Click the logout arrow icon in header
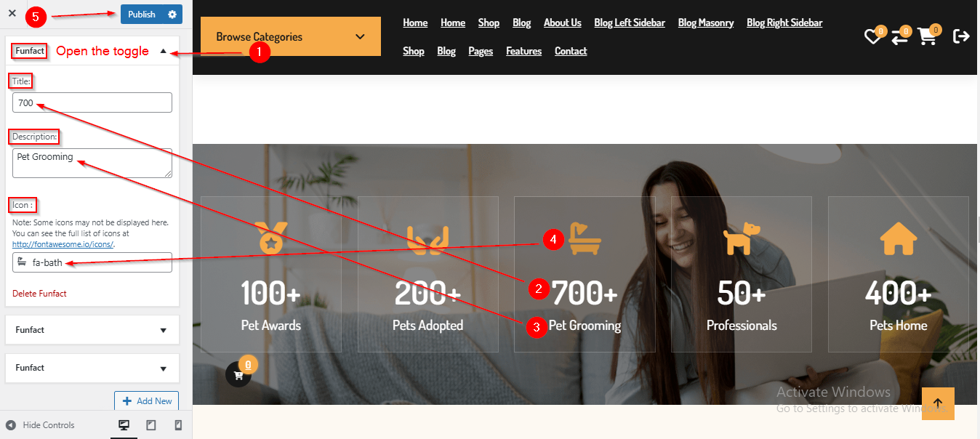The height and width of the screenshot is (439, 980). (x=961, y=36)
